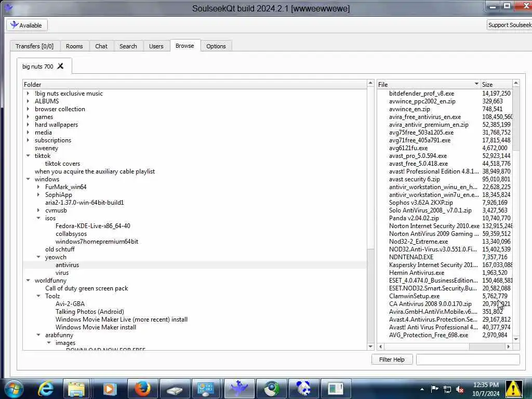The width and height of the screenshot is (532, 399).
Task: Expand the browser collection folder
Action: point(28,109)
